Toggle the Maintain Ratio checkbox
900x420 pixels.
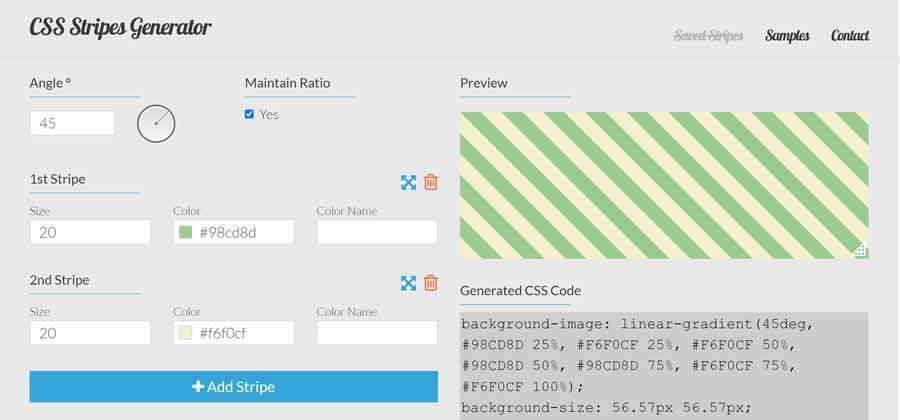pos(249,114)
